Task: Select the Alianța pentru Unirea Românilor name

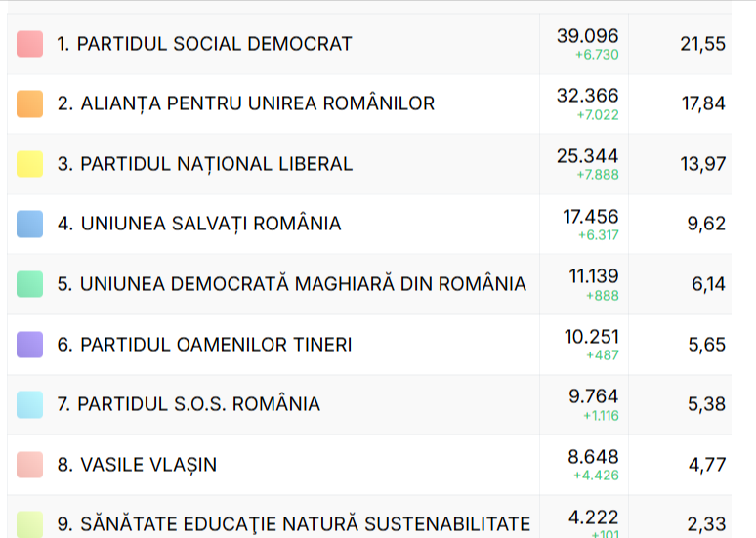Action: (x=245, y=103)
